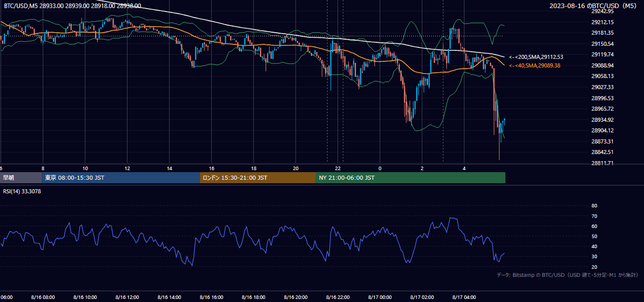Click the 8/16 08:00 time label
Screen dimensions: 644x302
pyautogui.click(x=42, y=297)
